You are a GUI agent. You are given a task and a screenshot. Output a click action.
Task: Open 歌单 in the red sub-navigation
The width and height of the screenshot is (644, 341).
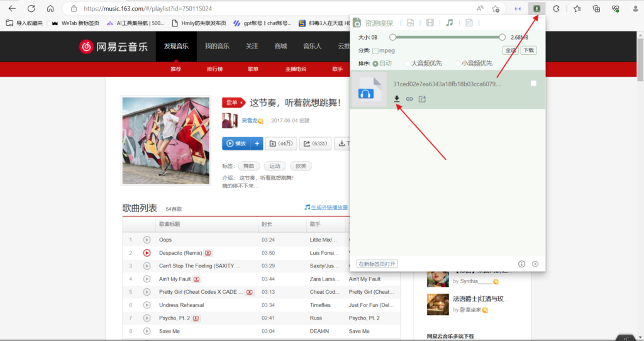click(253, 69)
